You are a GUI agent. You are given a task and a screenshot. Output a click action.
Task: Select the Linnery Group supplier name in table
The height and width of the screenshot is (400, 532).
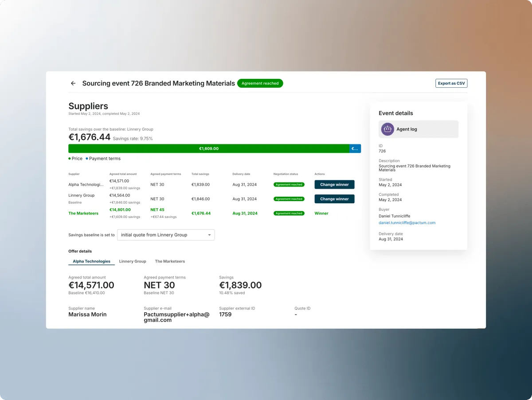pyautogui.click(x=82, y=195)
